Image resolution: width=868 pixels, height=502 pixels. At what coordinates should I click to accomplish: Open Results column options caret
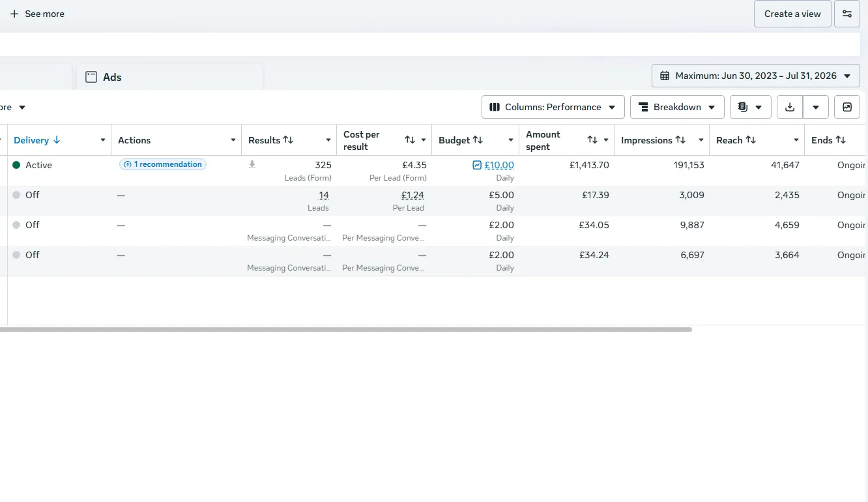coord(328,140)
